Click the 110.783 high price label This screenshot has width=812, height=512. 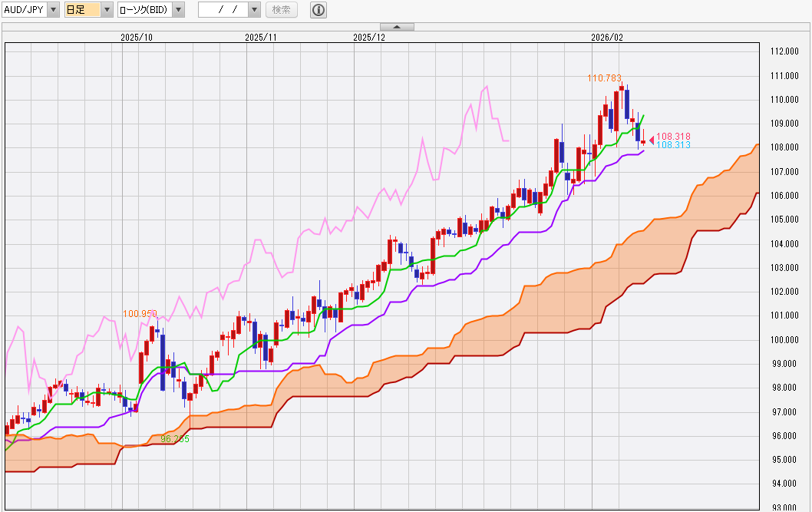click(604, 78)
